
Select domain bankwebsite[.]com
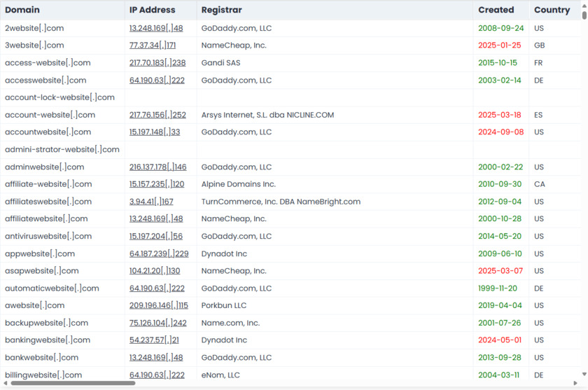pyautogui.click(x=41, y=357)
